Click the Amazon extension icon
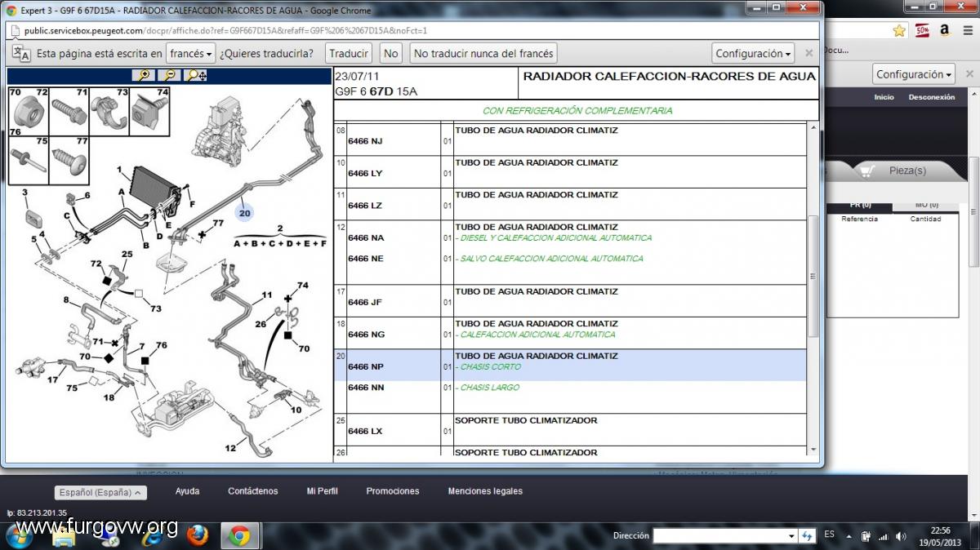980x550 pixels. 944,30
